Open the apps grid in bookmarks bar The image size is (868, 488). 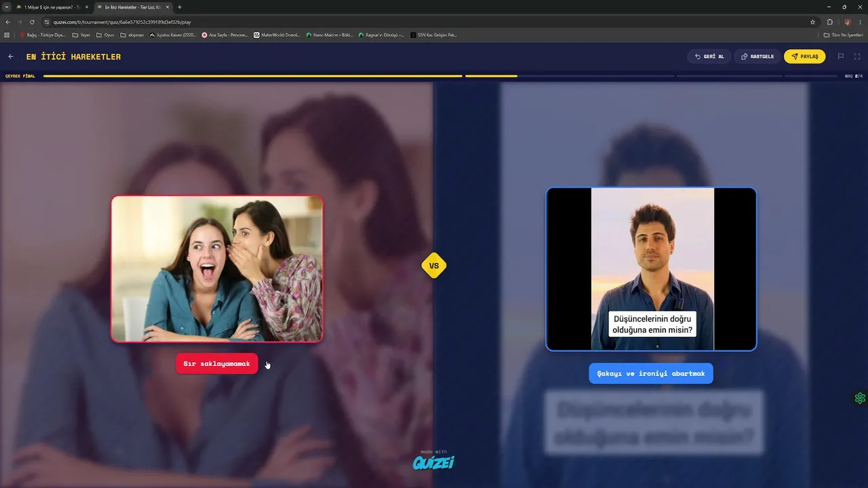pyautogui.click(x=7, y=35)
